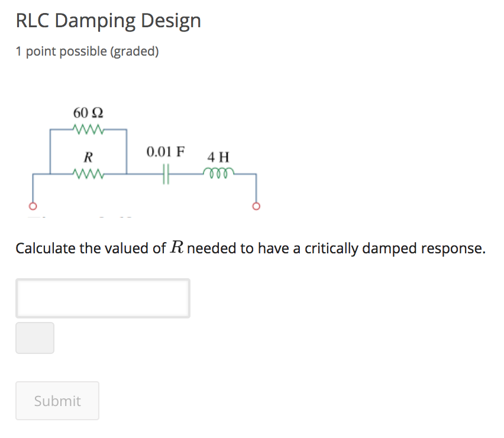Toggle the small gray checkbox below the answer field

pyautogui.click(x=35, y=338)
